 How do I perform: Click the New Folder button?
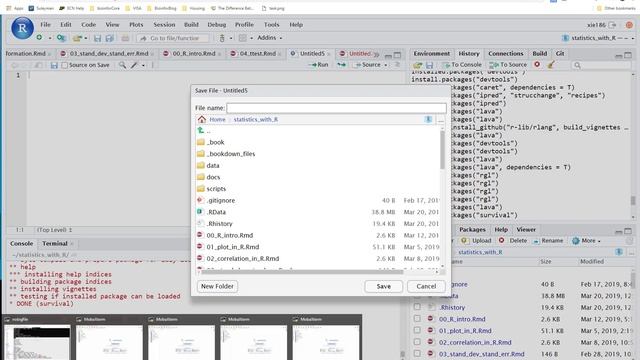click(217, 286)
